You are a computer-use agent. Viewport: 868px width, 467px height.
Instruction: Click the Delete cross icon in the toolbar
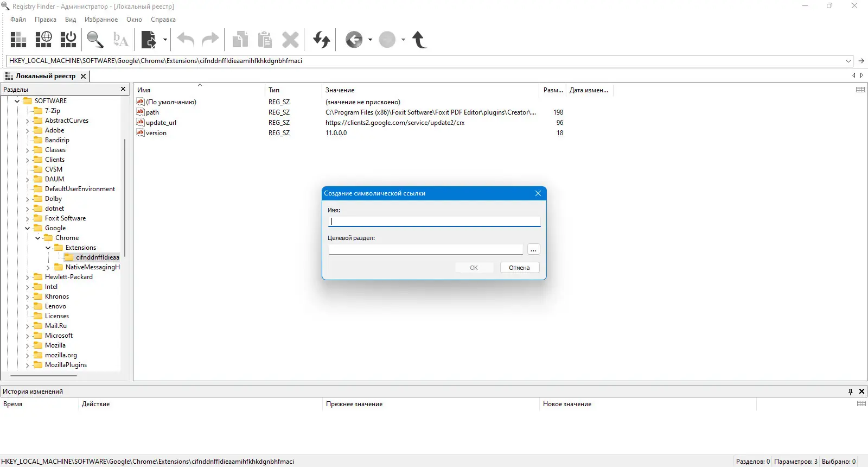point(290,40)
